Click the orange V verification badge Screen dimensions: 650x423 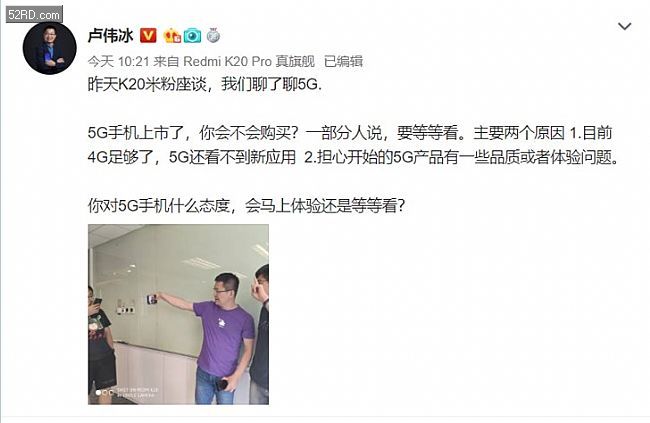coord(148,36)
